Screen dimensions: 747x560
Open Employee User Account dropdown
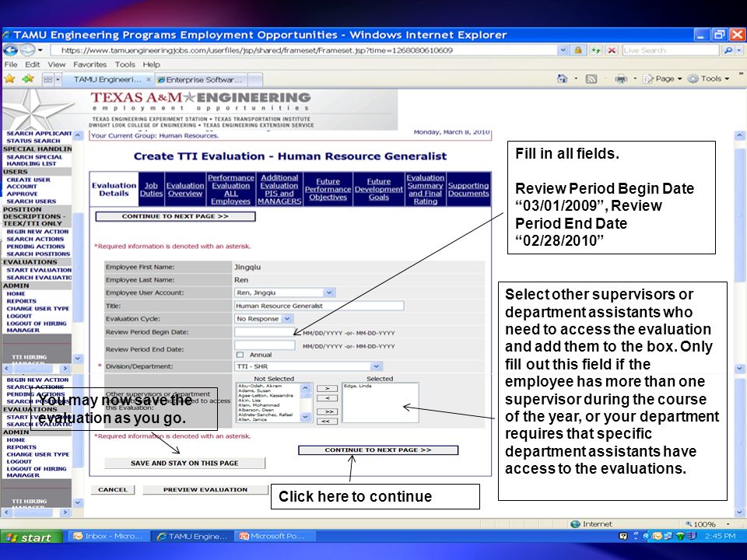[x=328, y=292]
